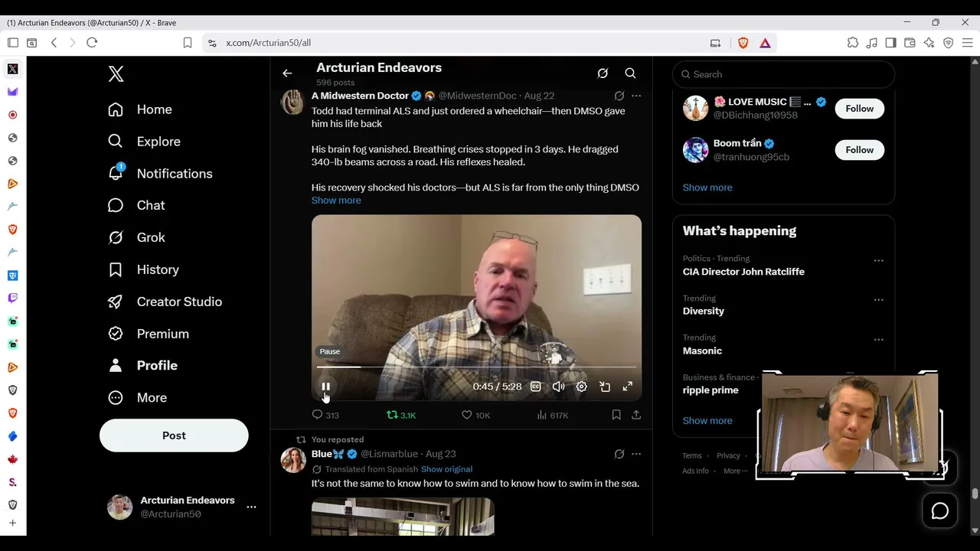Image resolution: width=980 pixels, height=551 pixels.
Task: Go to Profile in the navigation
Action: [x=143, y=366]
